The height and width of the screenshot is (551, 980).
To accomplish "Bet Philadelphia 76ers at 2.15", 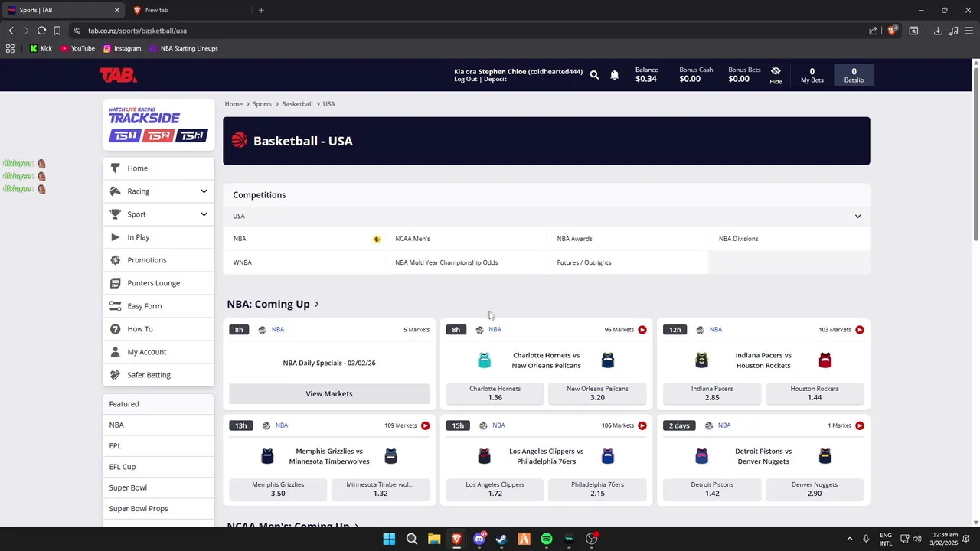I will (597, 489).
